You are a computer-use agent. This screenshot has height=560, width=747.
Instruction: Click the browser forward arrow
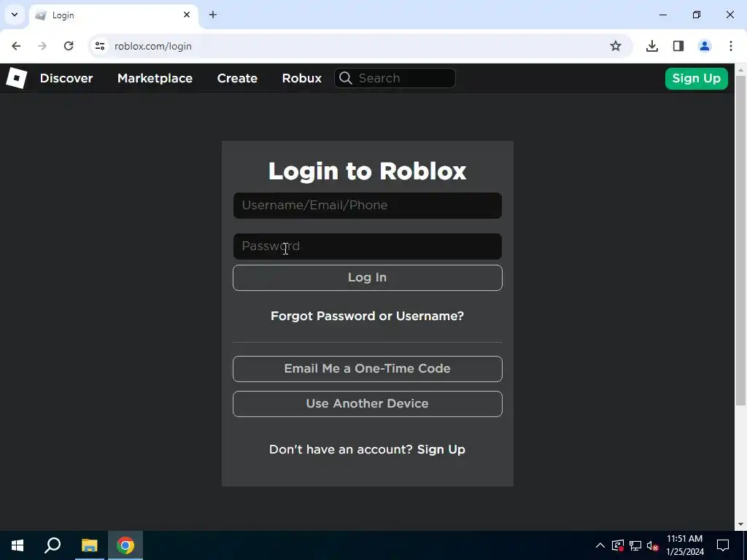(x=42, y=46)
